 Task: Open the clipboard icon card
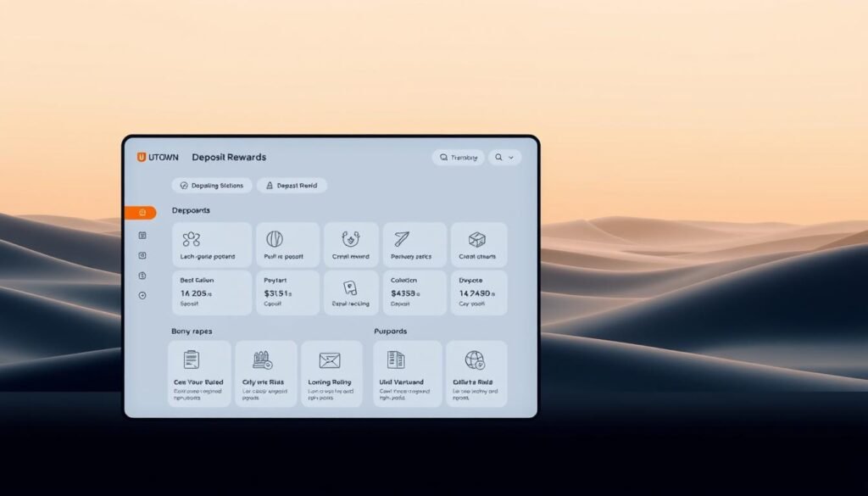coord(199,373)
